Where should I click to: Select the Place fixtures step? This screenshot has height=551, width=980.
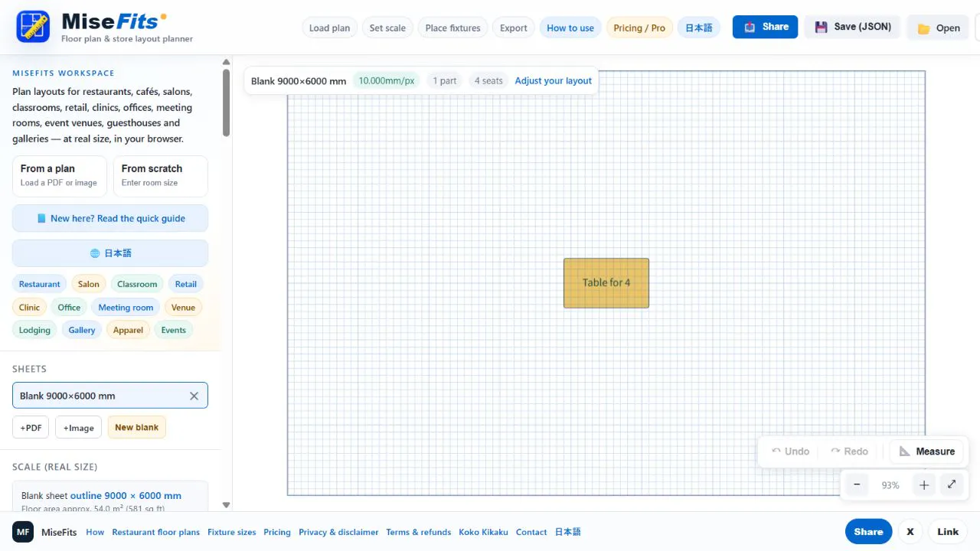[x=452, y=28]
